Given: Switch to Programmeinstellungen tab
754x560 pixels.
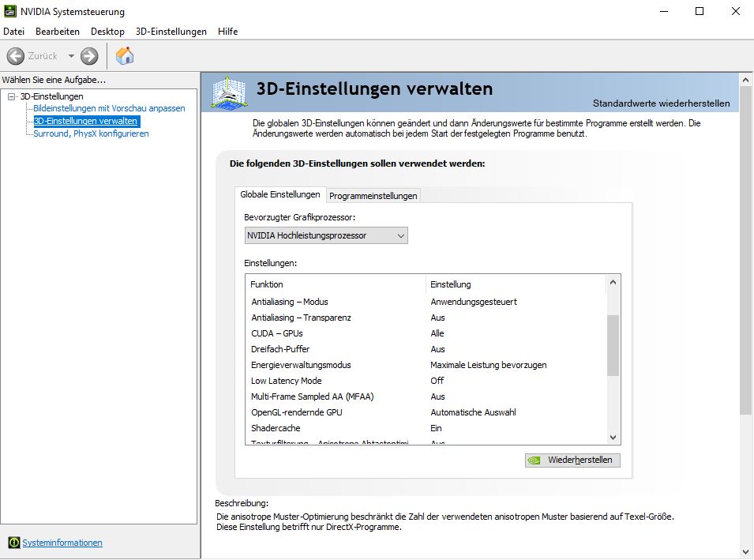Looking at the screenshot, I should (373, 196).
